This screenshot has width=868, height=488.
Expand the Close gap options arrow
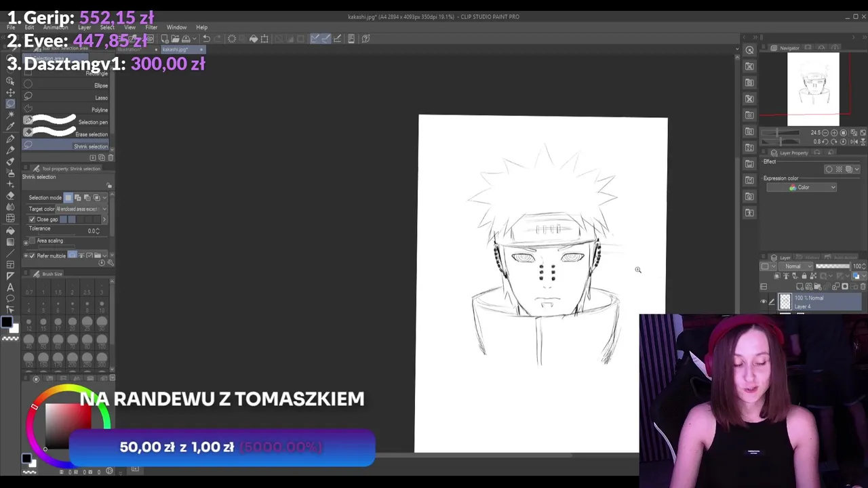tap(104, 220)
